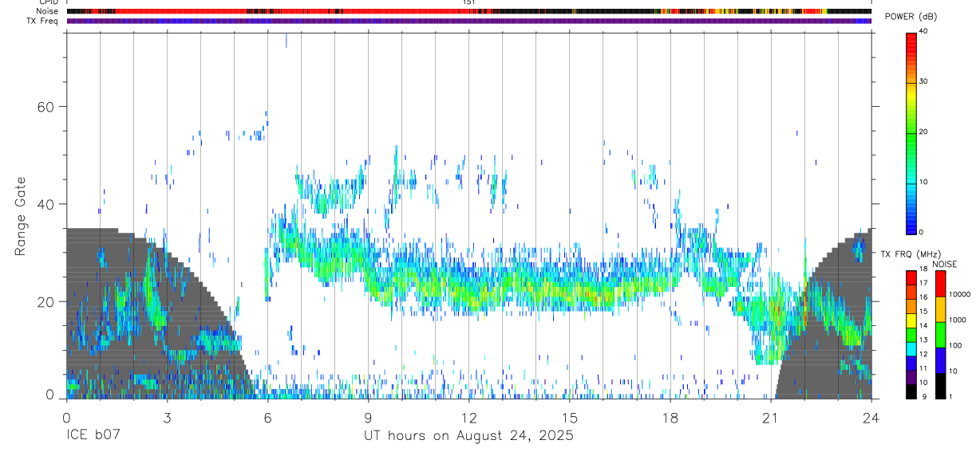Image resolution: width=980 pixels, height=452 pixels.
Task: Click the 100 label in NOISE legend
Action: [955, 345]
